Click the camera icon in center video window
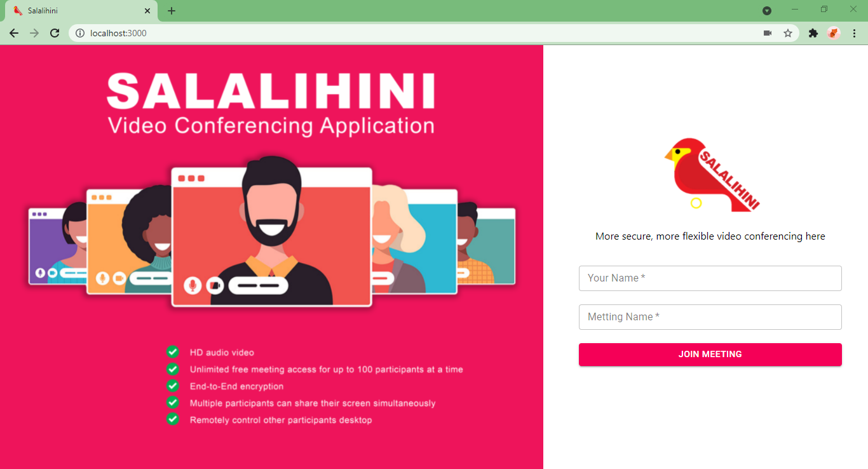The height and width of the screenshot is (469, 868). (215, 285)
